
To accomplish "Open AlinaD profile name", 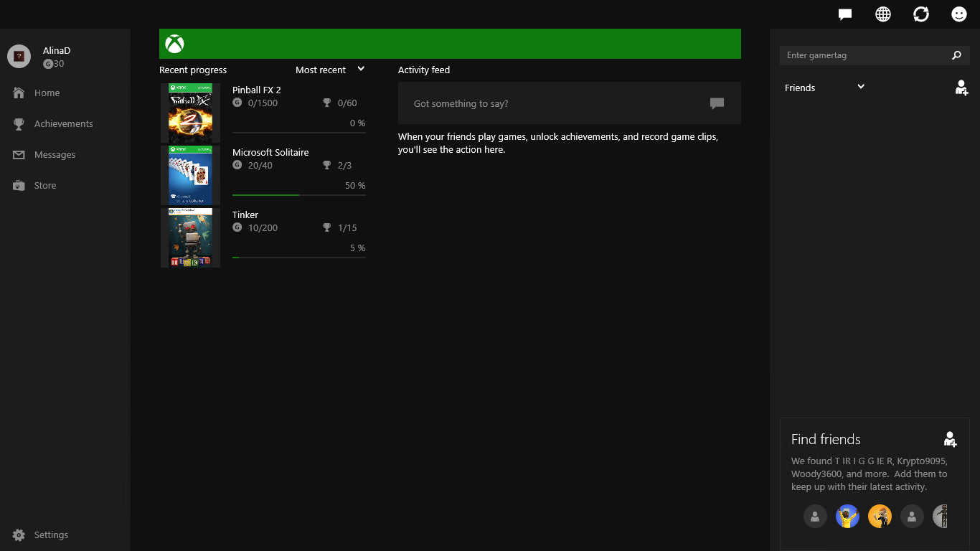I will pyautogui.click(x=57, y=51).
